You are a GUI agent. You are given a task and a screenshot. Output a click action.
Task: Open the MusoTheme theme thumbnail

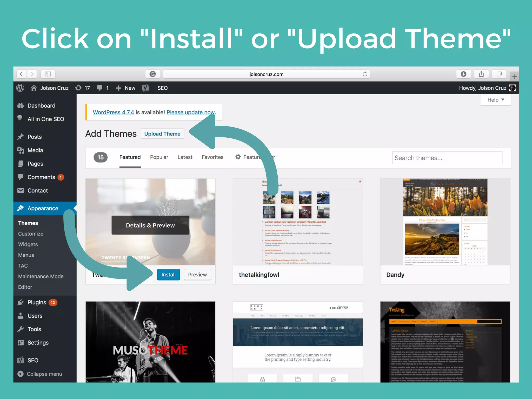coord(150,342)
